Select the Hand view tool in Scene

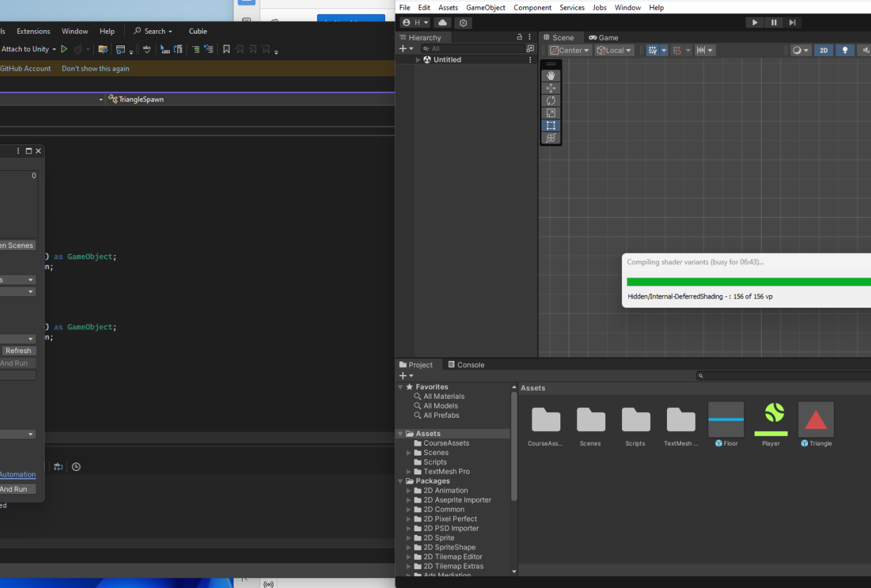click(x=551, y=76)
